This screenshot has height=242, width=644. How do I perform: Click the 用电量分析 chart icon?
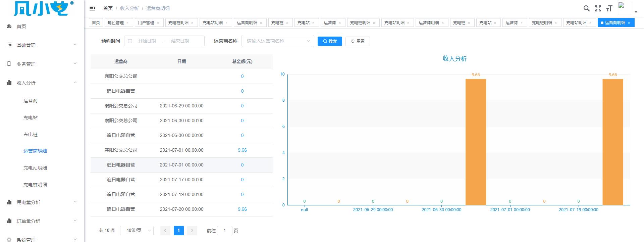tap(9, 202)
